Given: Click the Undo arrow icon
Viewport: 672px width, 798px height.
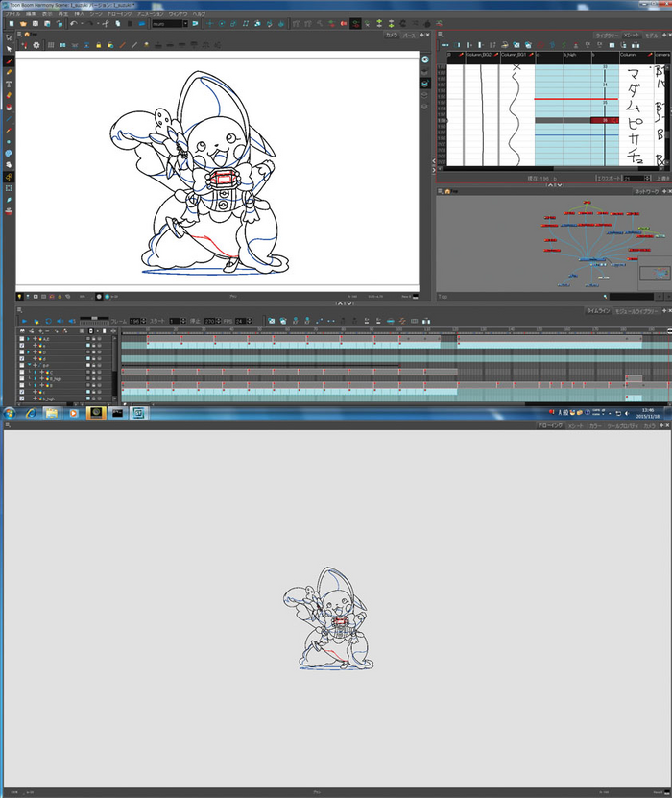Looking at the screenshot, I should click(74, 23).
